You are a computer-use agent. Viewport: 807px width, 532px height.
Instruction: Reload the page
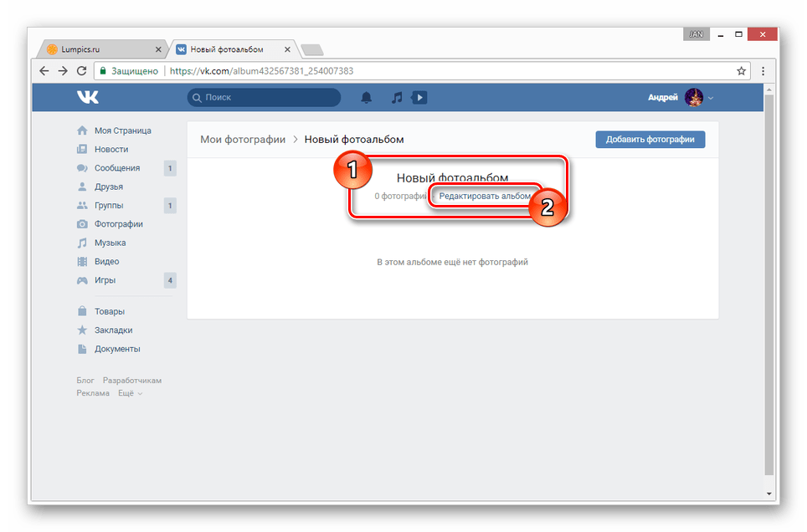click(x=81, y=71)
